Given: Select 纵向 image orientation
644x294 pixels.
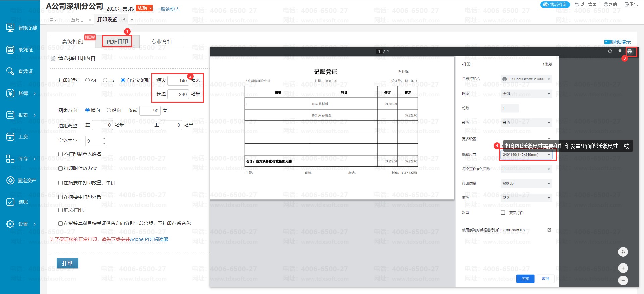Looking at the screenshot, I should click(109, 110).
